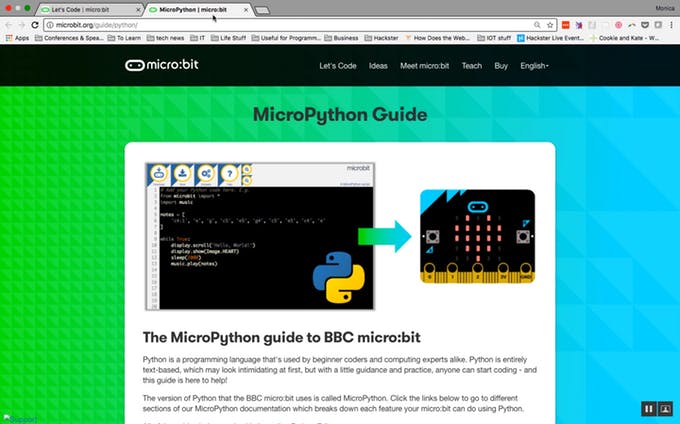This screenshot has height=424, width=680.
Task: Click the editor Download icon in the screenshot image
Action: 159,174
